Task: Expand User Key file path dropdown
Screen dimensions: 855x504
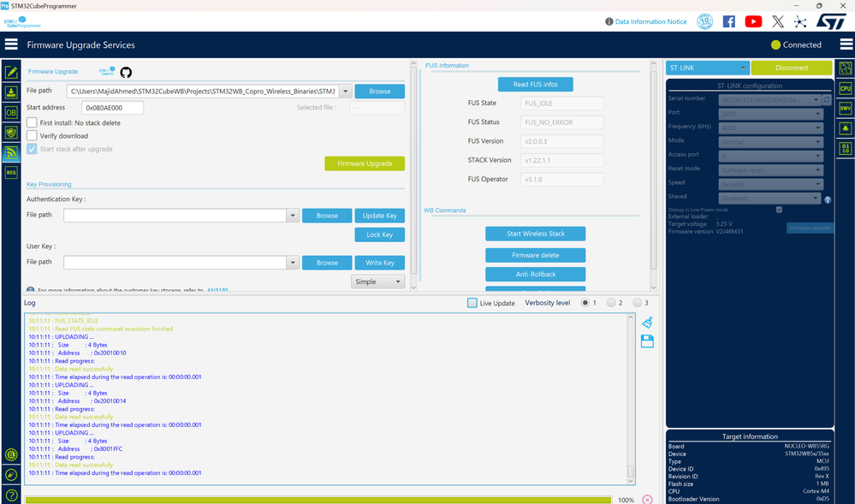Action: [x=293, y=263]
